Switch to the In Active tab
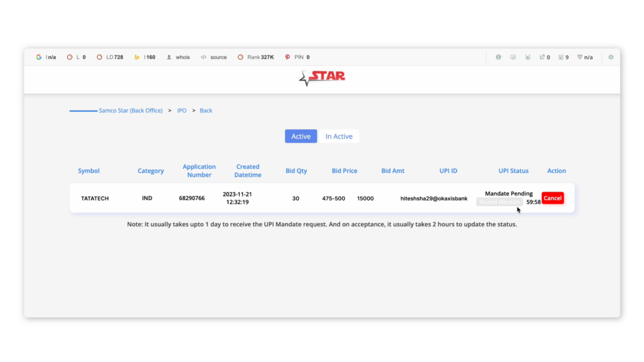The image size is (644, 362). click(338, 136)
